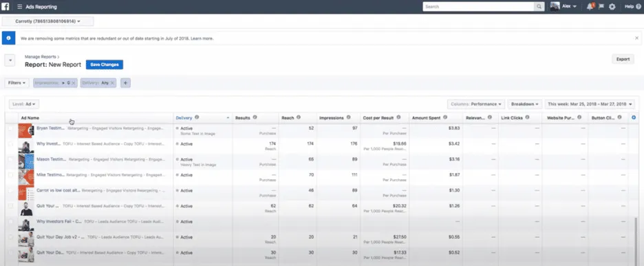Click the info icon beside Impressions column

click(x=348, y=118)
